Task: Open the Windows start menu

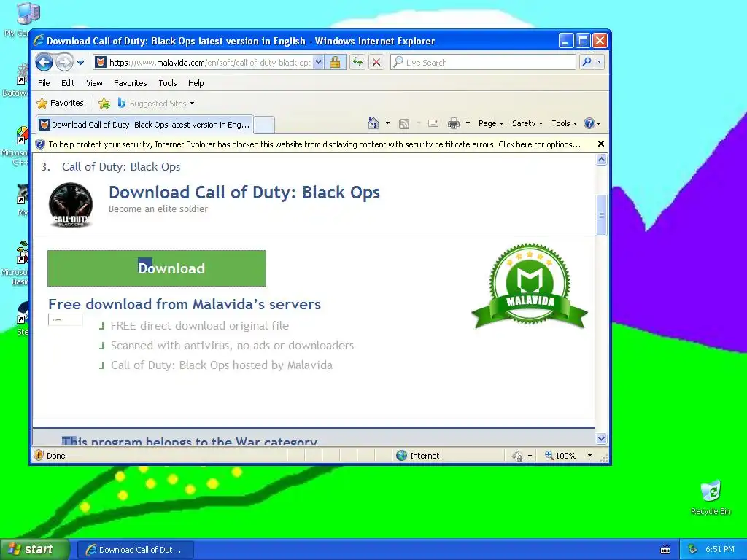Action: pyautogui.click(x=34, y=549)
